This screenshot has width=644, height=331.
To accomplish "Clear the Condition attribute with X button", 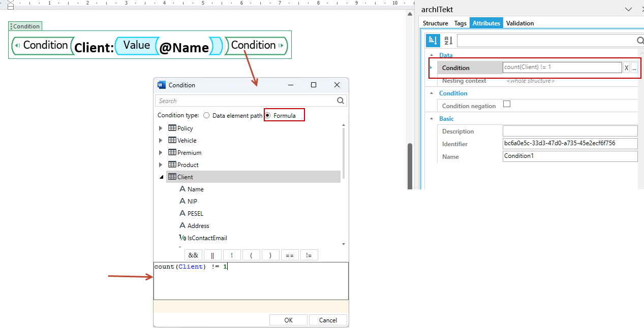I will point(627,68).
